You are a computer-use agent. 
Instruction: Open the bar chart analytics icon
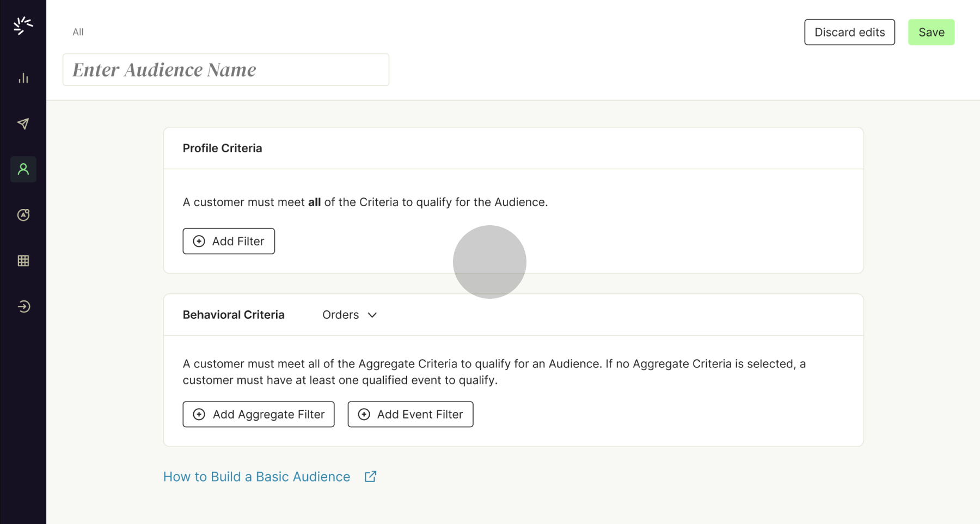[x=23, y=78]
